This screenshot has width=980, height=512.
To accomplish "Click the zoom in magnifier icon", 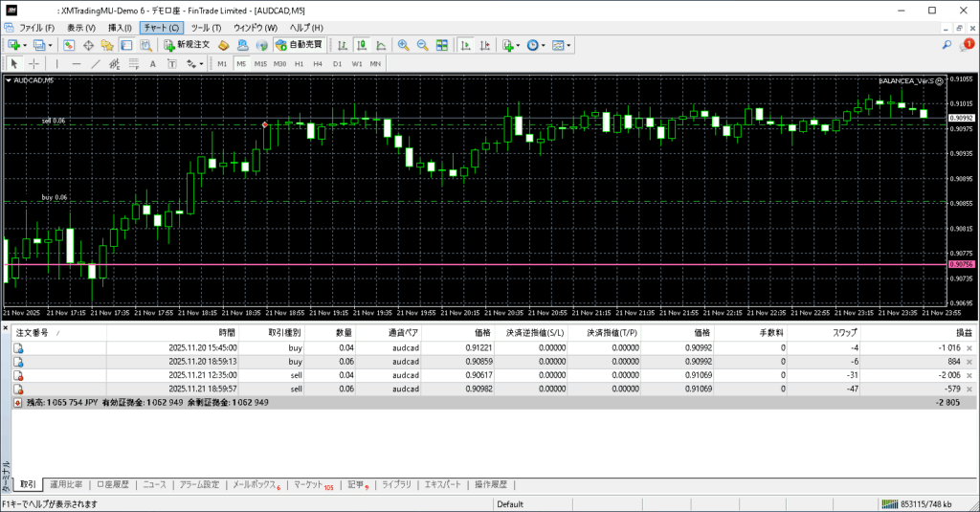I will click(404, 45).
